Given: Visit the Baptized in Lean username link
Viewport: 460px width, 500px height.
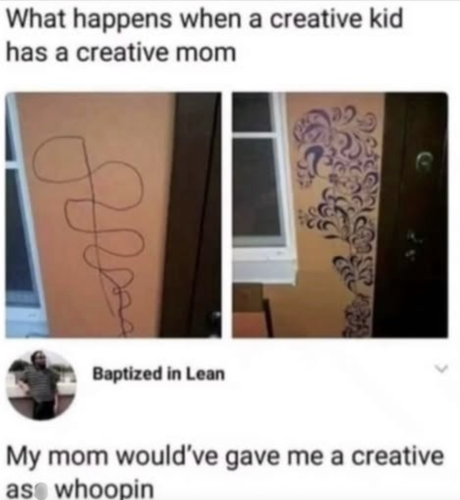Looking at the screenshot, I should click(159, 374).
